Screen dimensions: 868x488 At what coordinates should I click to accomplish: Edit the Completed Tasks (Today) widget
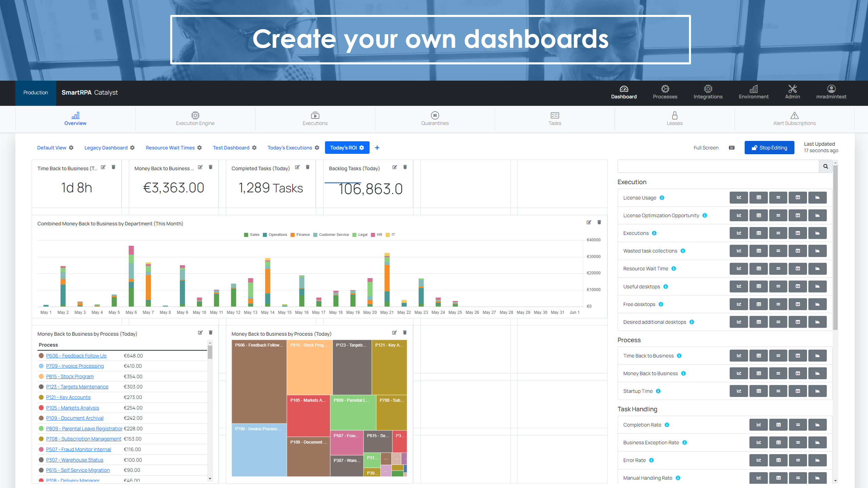point(297,167)
